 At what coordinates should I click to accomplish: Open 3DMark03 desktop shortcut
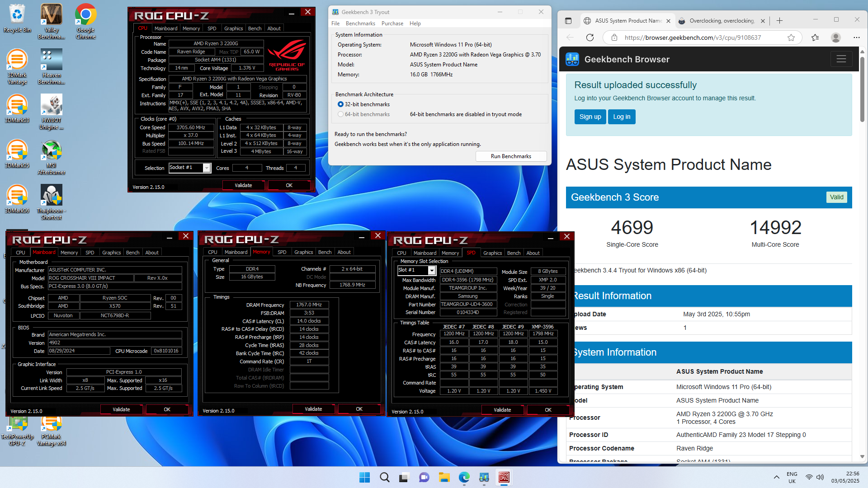[x=17, y=108]
